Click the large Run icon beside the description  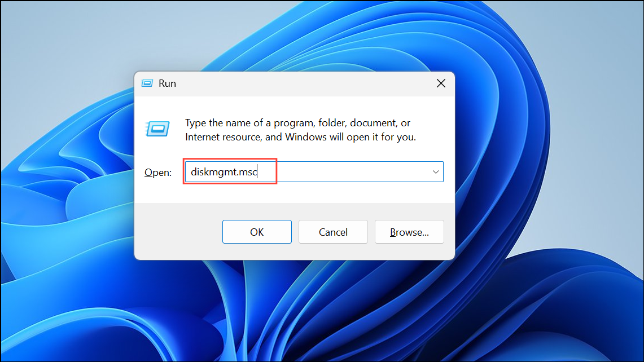pos(157,129)
